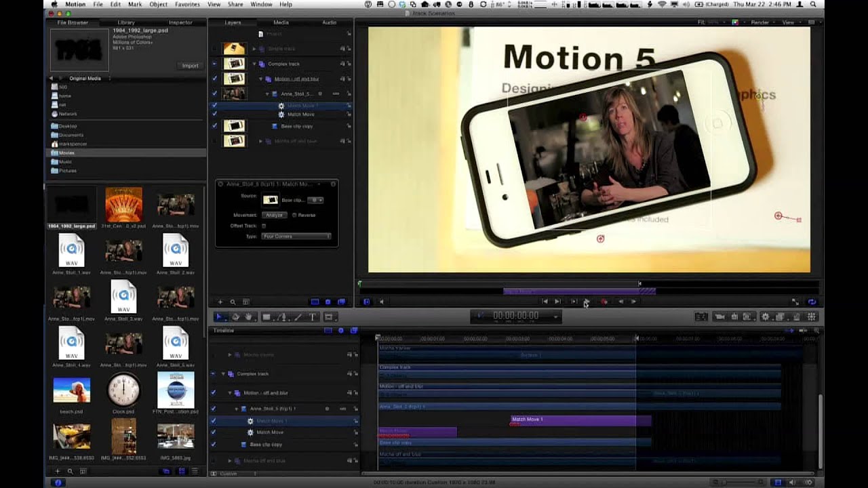
Task: Pick the Rectangle shape tool
Action: [267, 317]
